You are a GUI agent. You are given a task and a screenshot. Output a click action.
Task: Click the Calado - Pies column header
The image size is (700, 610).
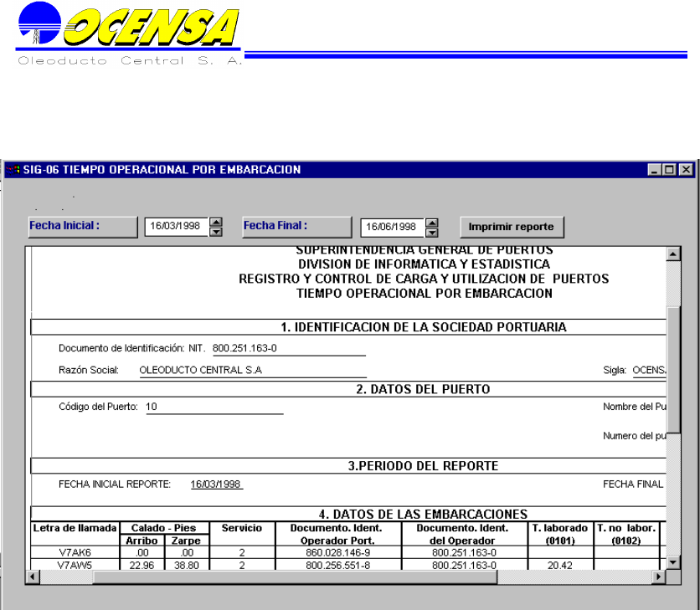[x=164, y=528]
